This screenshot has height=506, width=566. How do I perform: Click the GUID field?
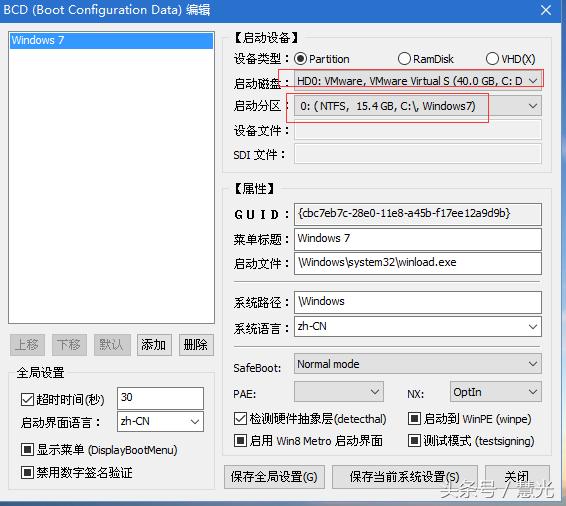tap(418, 214)
